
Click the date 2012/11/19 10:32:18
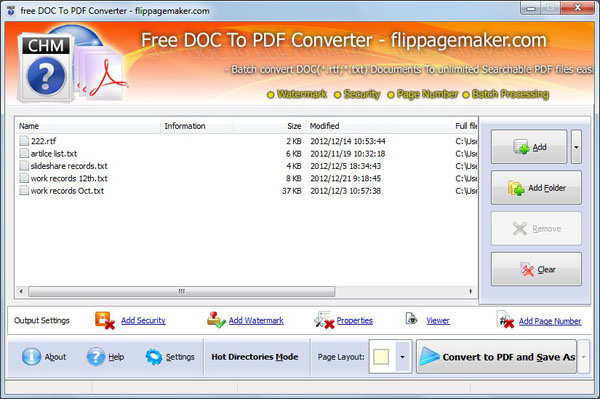tap(348, 154)
